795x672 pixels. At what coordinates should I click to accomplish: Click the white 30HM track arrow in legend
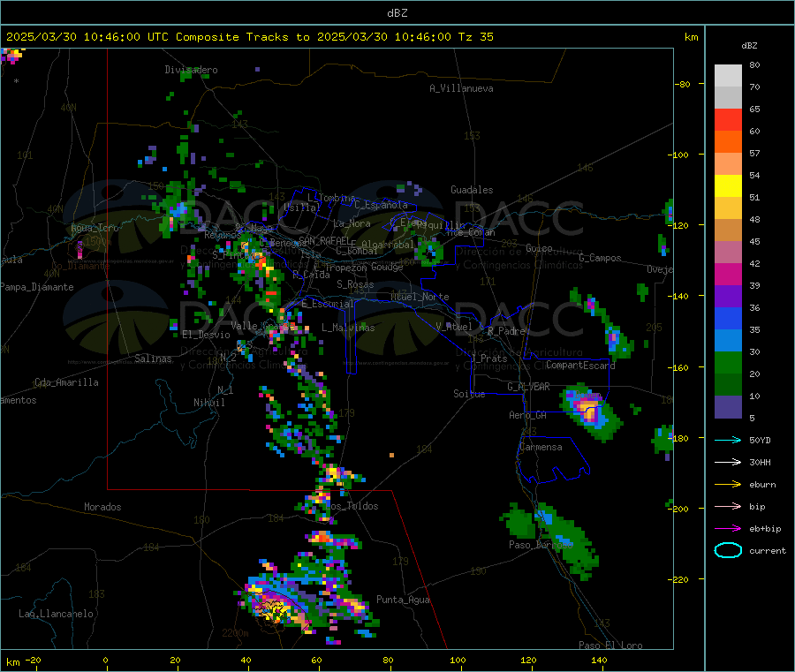coord(728,462)
